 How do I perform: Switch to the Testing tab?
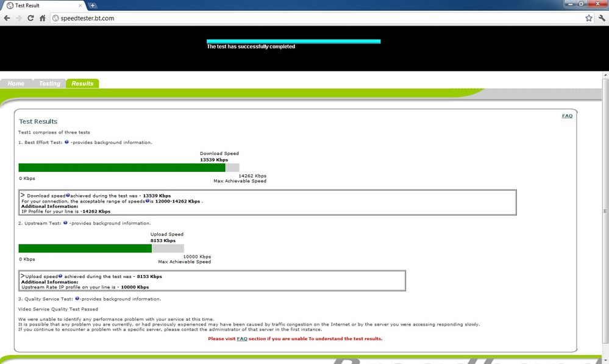click(x=50, y=84)
